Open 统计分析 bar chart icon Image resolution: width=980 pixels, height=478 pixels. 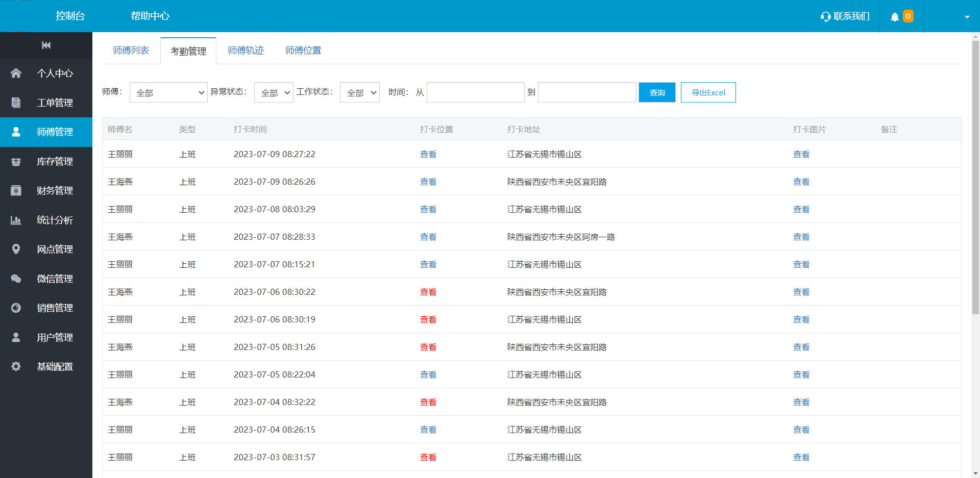coord(16,220)
